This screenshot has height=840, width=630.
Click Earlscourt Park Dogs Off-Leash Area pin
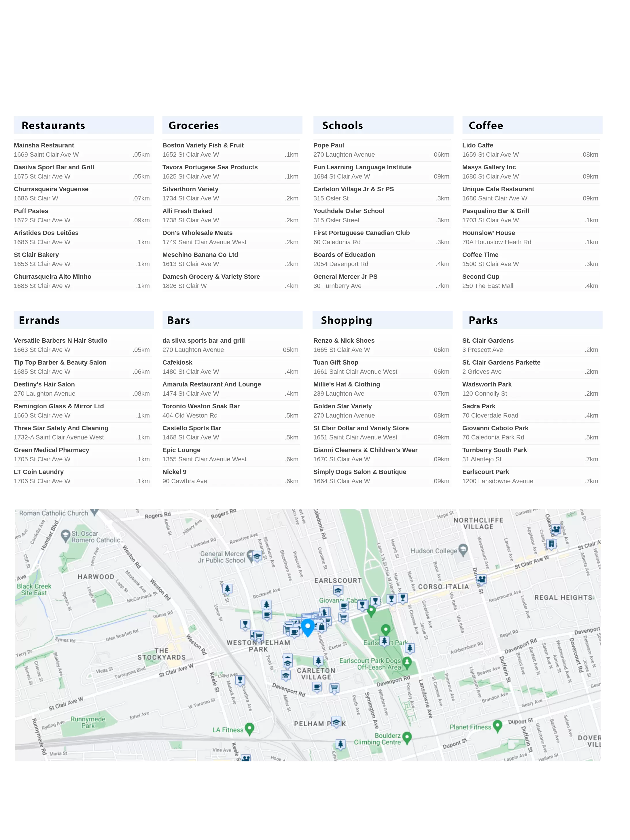[x=407, y=662]
